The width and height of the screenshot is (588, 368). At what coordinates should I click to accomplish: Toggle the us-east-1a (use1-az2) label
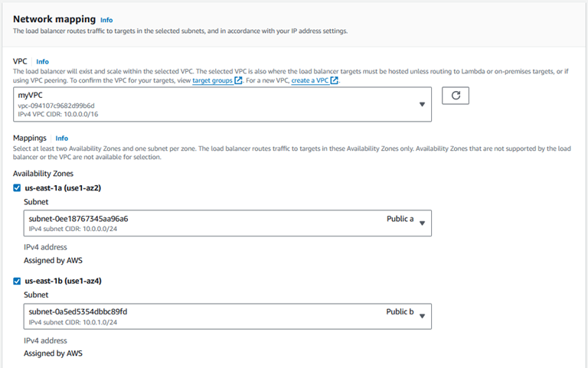(63, 187)
